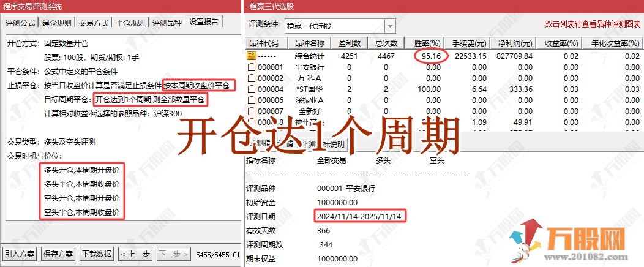Image resolution: width=644 pixels, height=267 pixels.
Task: Click the fee value 22533.15
Action: 471,56
